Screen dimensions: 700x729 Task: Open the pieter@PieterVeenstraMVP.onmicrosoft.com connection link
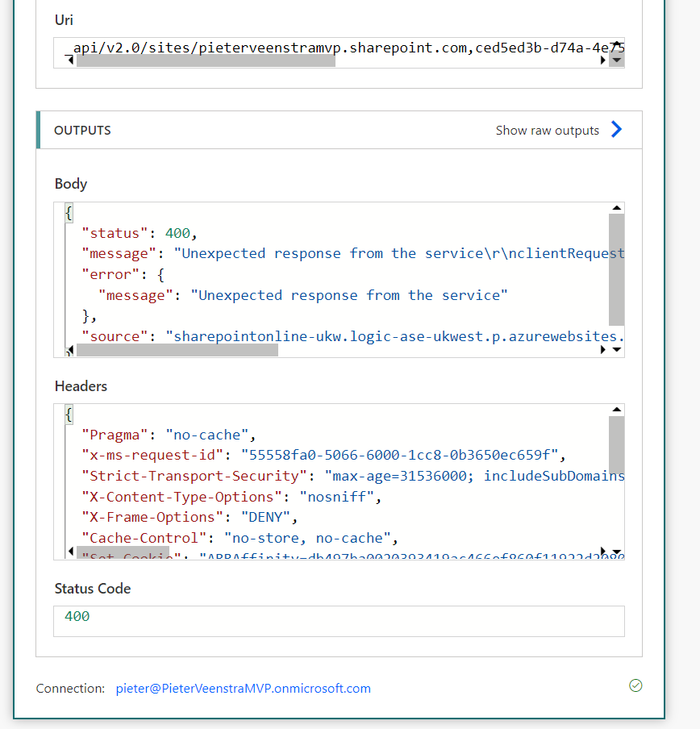point(243,688)
